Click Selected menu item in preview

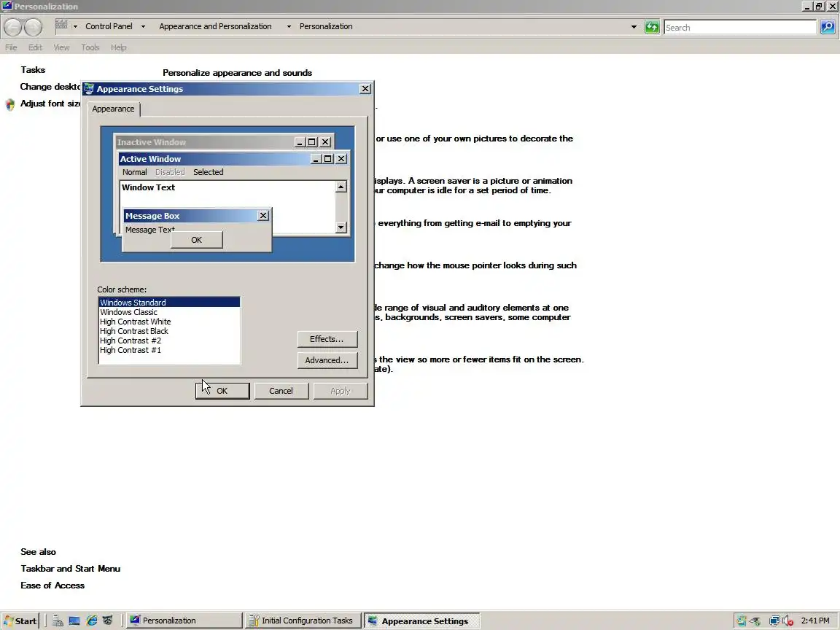[209, 172]
